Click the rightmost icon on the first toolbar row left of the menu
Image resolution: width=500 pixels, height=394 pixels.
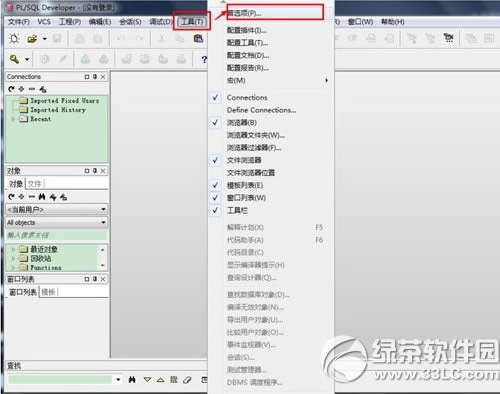198,39
